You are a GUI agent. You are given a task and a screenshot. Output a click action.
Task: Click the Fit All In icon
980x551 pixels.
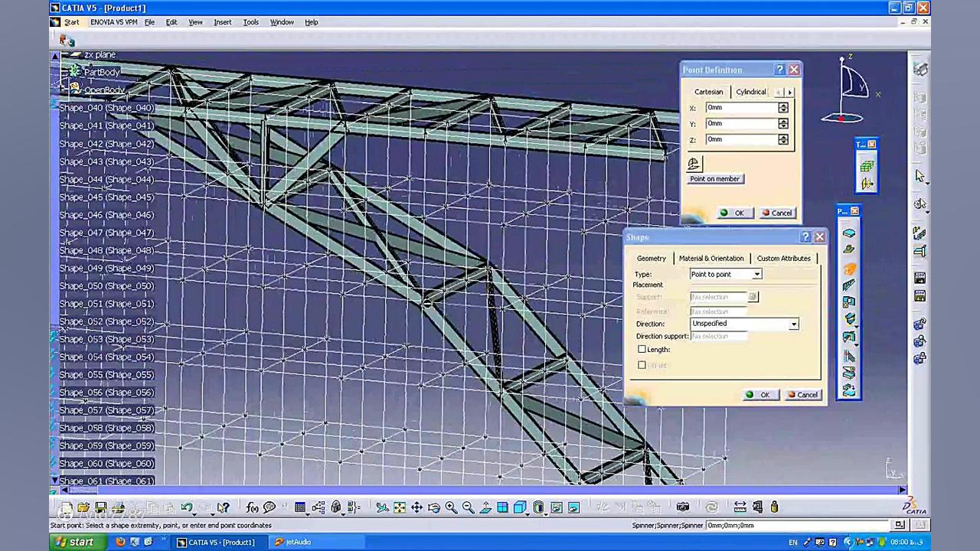pyautogui.click(x=400, y=507)
